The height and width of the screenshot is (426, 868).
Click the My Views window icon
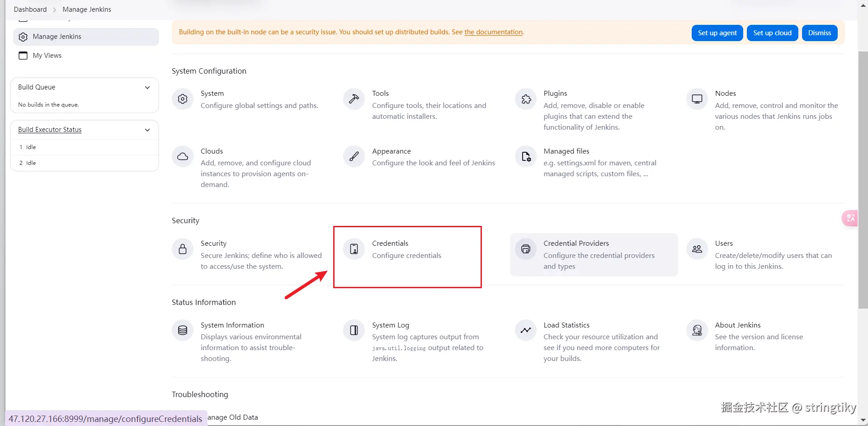(23, 56)
